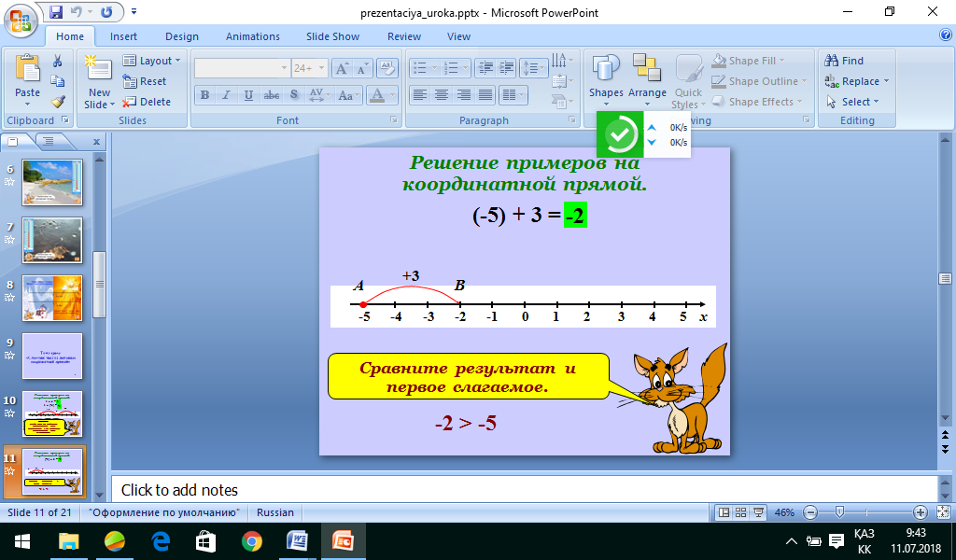This screenshot has height=560, width=956.
Task: Open Chrome from the taskbar
Action: click(x=252, y=541)
